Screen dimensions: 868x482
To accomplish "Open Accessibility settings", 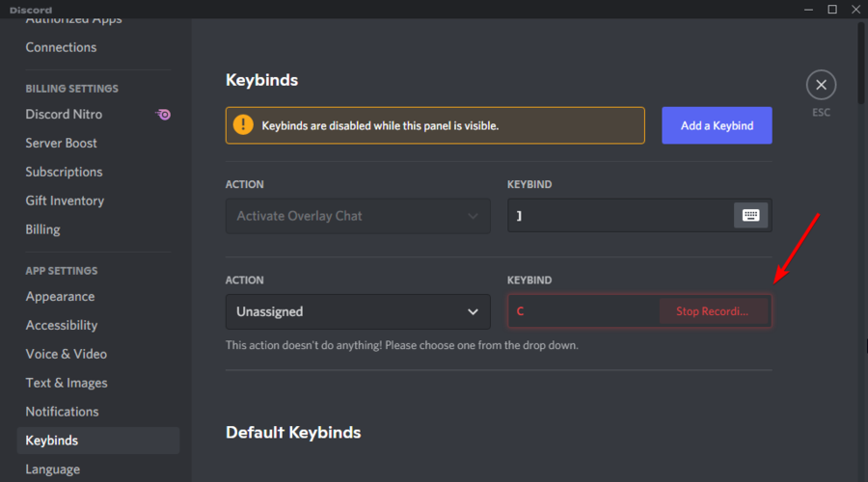I will (x=62, y=326).
